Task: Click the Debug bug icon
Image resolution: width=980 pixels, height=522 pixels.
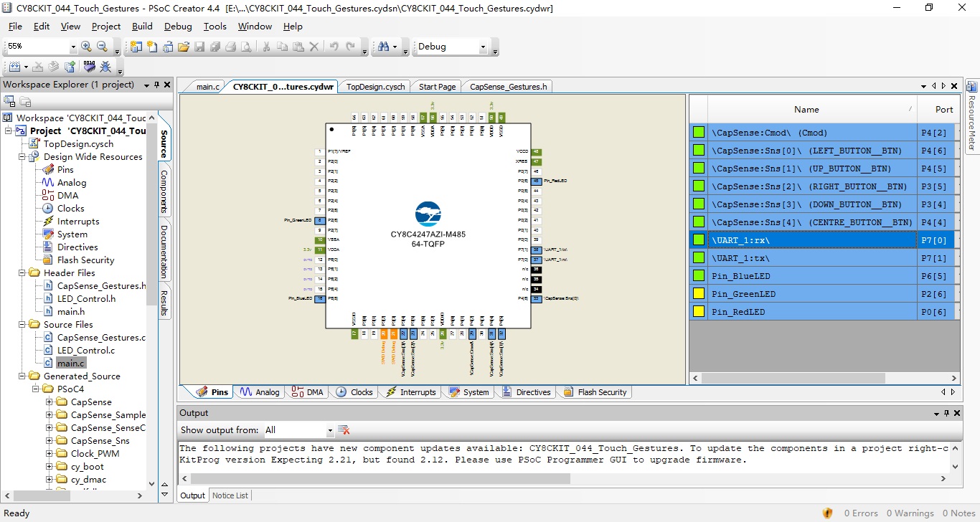Action: 105,67
